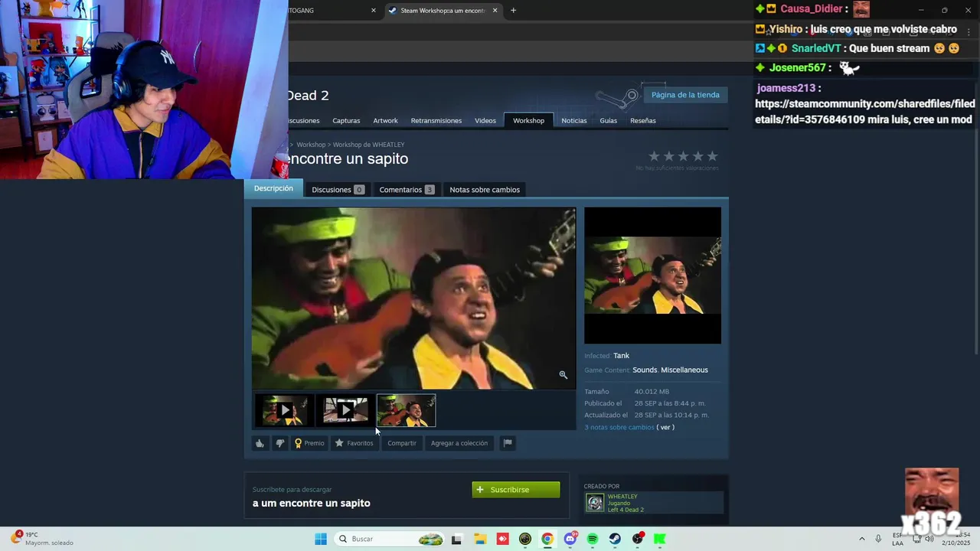Click the Miscellaneous game content tag

pyautogui.click(x=684, y=370)
